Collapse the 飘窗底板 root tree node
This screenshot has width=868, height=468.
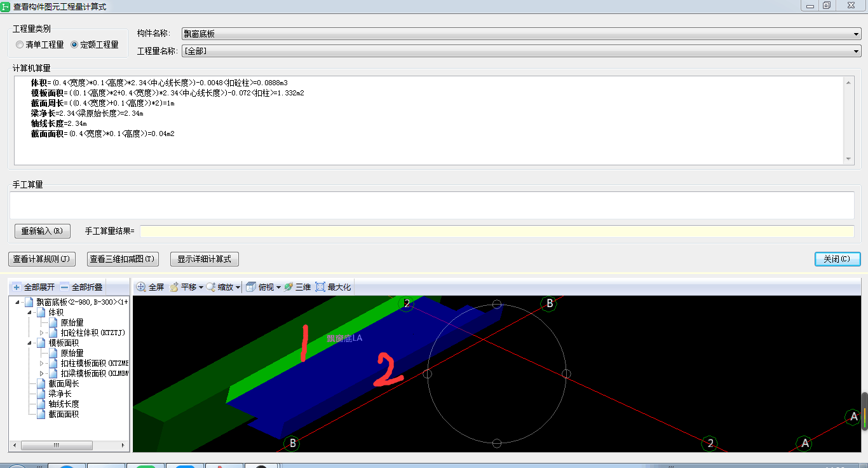17,302
